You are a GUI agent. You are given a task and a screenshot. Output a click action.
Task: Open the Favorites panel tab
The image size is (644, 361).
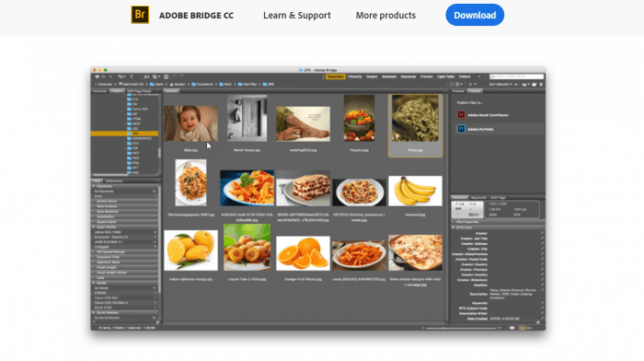coord(99,91)
